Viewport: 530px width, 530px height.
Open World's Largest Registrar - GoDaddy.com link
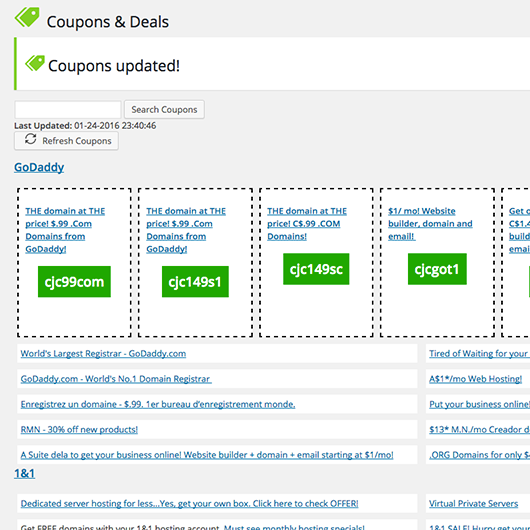[103, 354]
